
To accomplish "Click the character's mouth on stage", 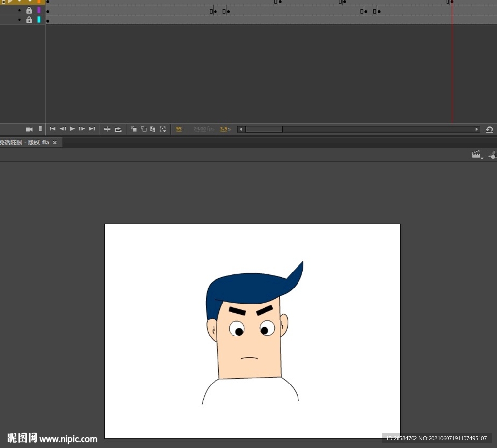I will [x=249, y=358].
